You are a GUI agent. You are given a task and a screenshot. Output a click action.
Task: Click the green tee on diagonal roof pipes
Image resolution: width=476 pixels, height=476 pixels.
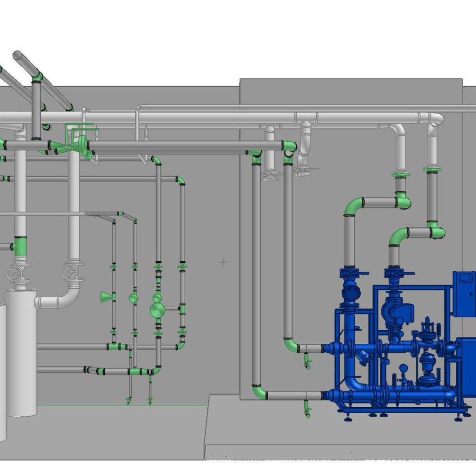click(37, 78)
